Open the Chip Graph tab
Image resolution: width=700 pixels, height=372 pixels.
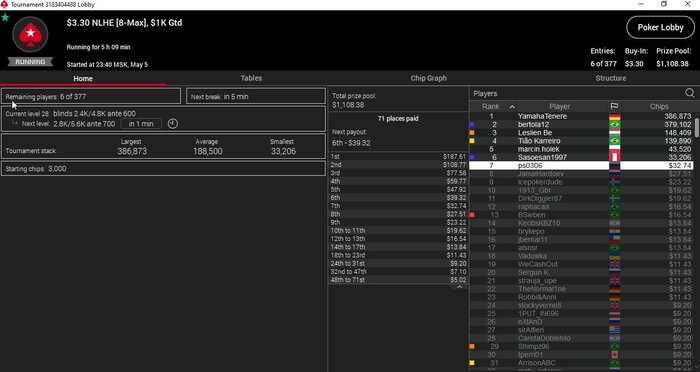pos(429,78)
